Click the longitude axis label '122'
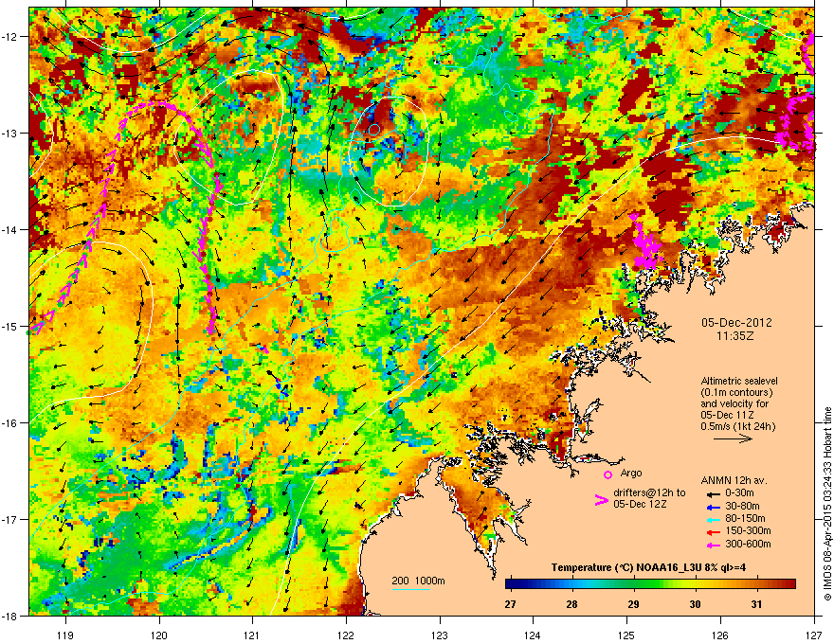Viewport: 834px width, 644px height. coord(346,635)
